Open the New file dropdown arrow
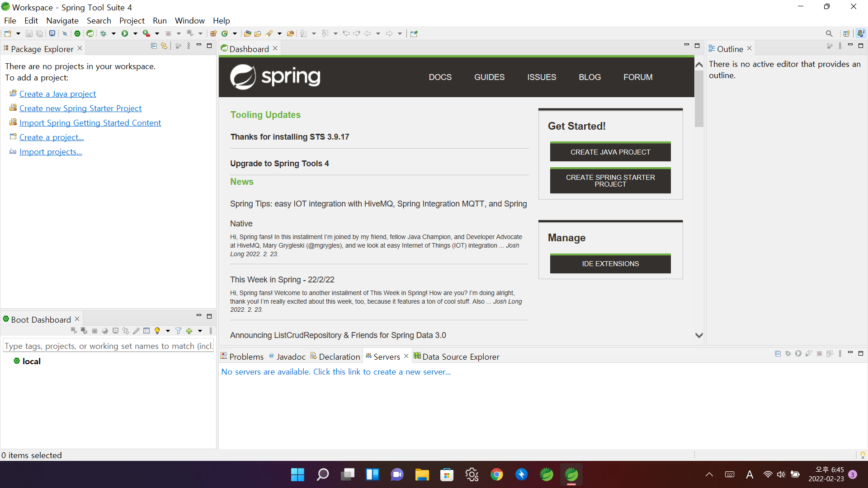 [18, 33]
